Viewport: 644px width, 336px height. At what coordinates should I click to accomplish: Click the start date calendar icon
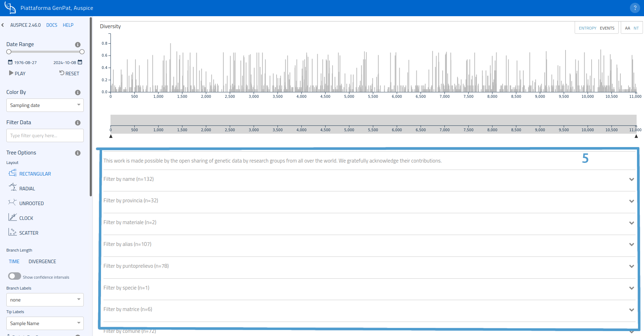coord(10,62)
